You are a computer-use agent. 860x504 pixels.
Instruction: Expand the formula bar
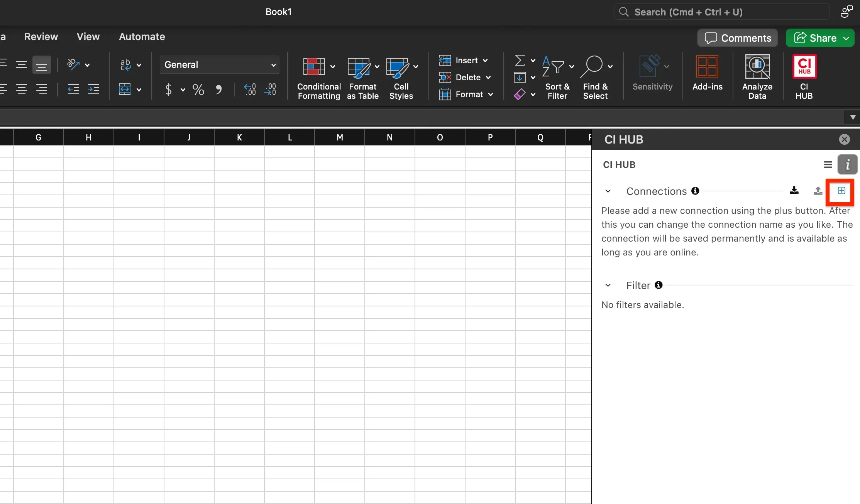[853, 117]
